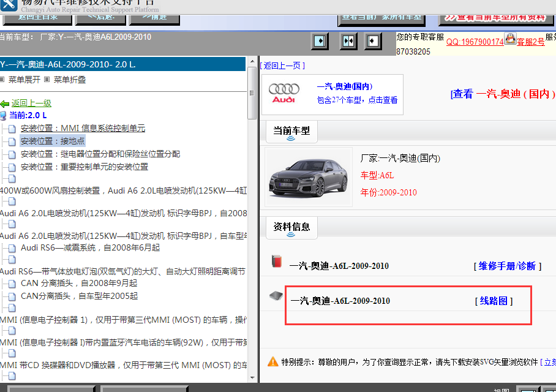Click the 车型:A6L text
556x392 pixels.
(x=377, y=175)
